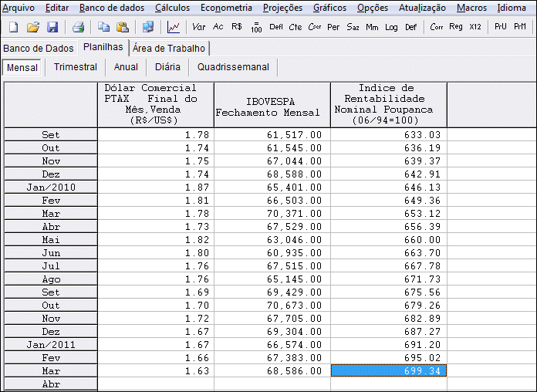Click the dollar cell 1.87
537x392 pixels.
156,187
